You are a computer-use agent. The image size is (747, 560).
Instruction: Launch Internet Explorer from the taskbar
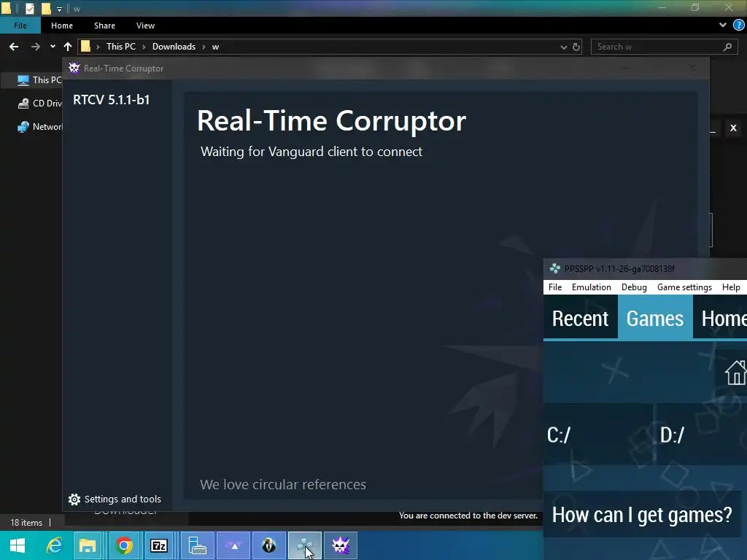pos(54,545)
